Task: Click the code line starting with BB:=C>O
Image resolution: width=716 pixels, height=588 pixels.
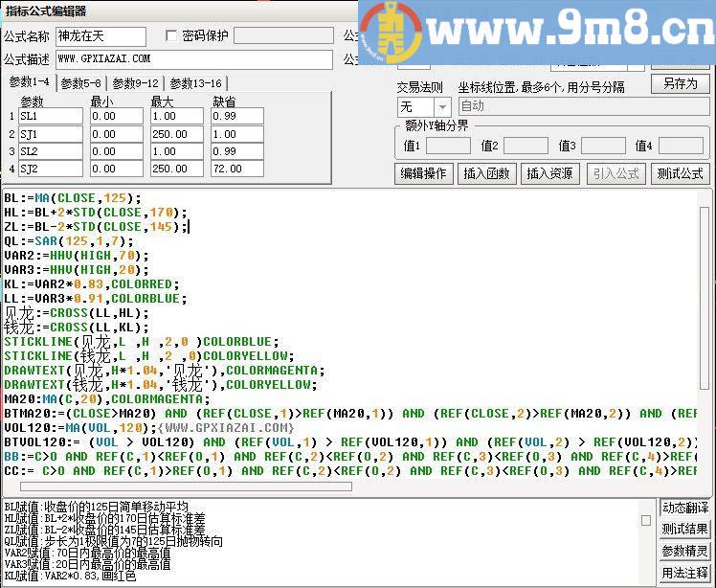Action: [350, 457]
